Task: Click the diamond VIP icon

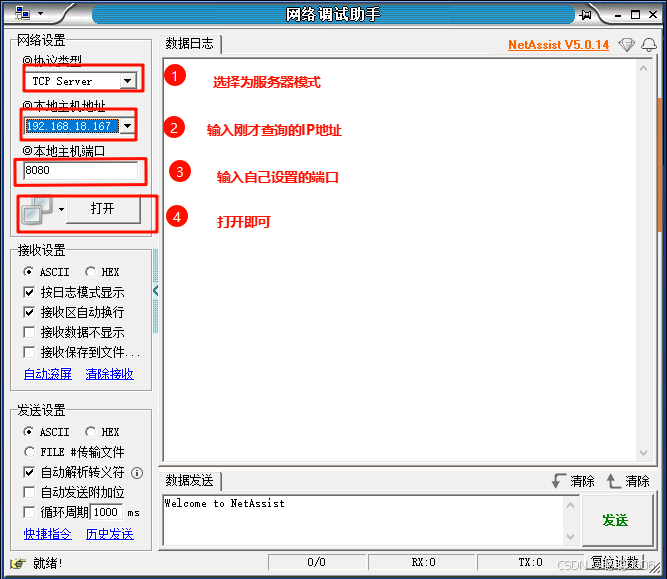Action: tap(626, 44)
